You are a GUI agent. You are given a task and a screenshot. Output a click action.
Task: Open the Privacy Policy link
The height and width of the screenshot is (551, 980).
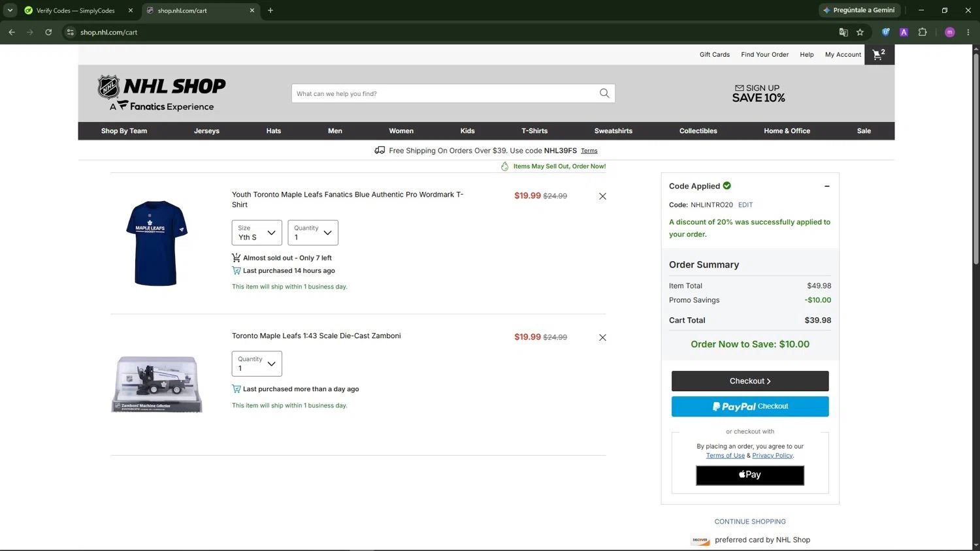pos(772,456)
